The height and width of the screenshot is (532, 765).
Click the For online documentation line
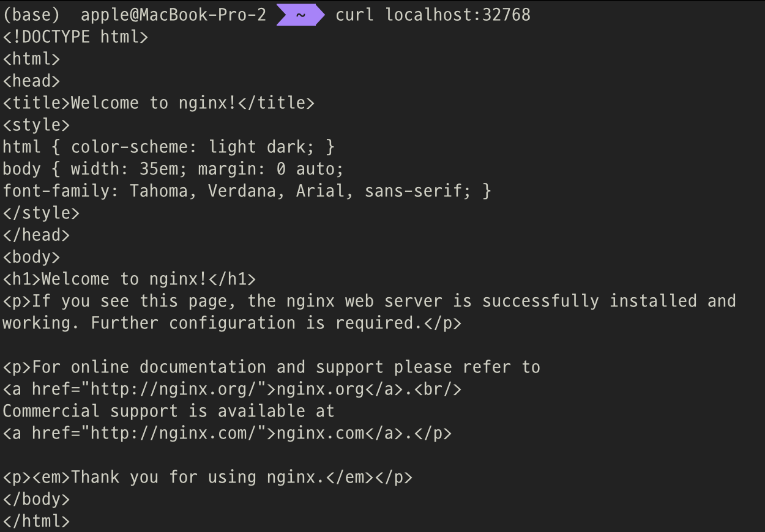click(x=271, y=368)
